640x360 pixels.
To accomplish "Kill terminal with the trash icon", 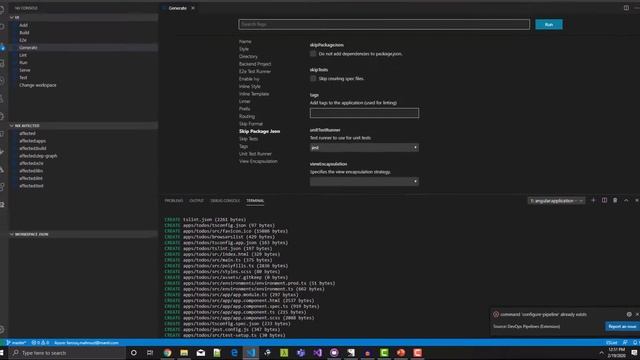I will tap(615, 200).
